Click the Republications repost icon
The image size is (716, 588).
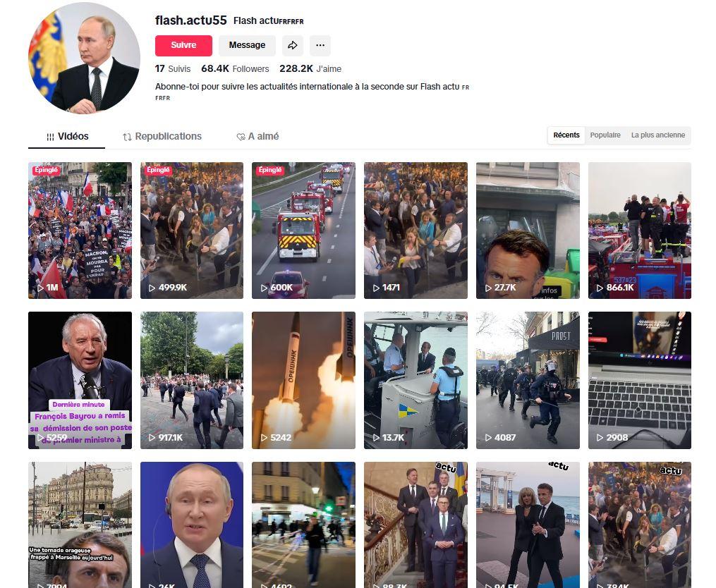tap(128, 137)
